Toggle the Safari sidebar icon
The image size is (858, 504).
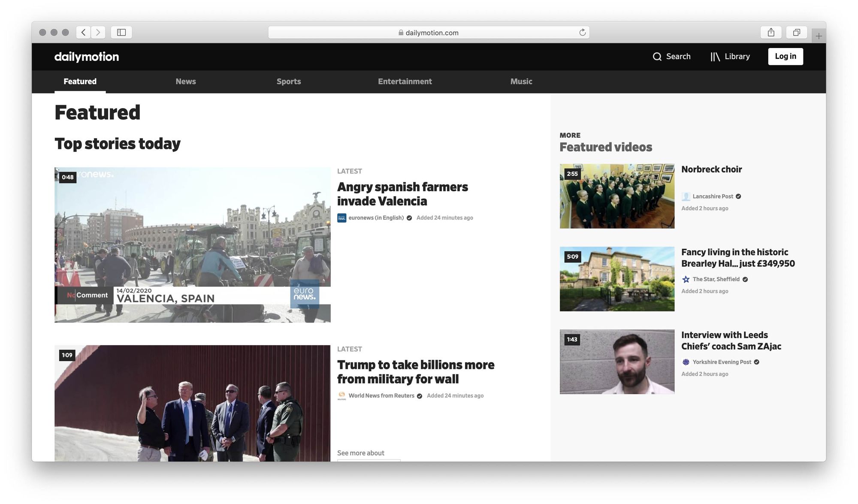pyautogui.click(x=121, y=32)
